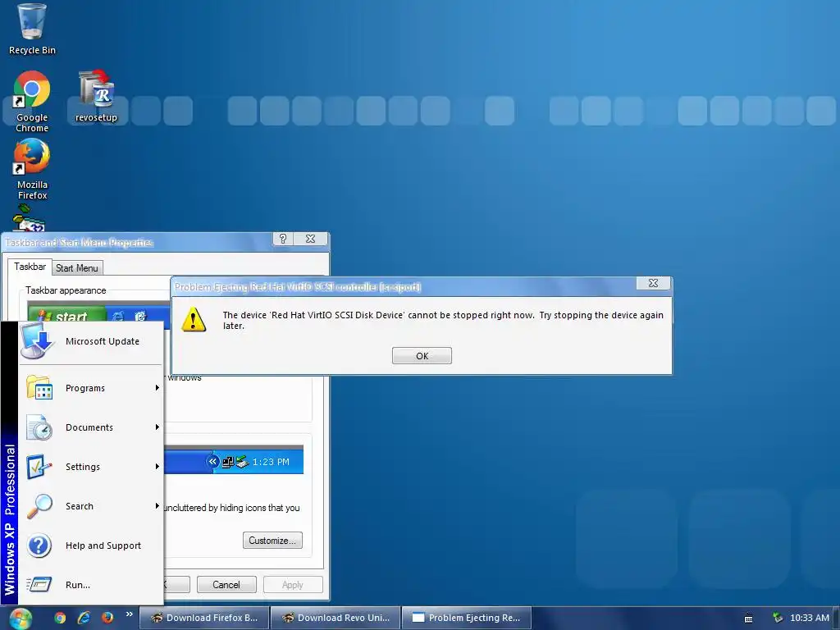Open the Run... command
Viewport: 840px width, 630px height.
[x=90, y=584]
